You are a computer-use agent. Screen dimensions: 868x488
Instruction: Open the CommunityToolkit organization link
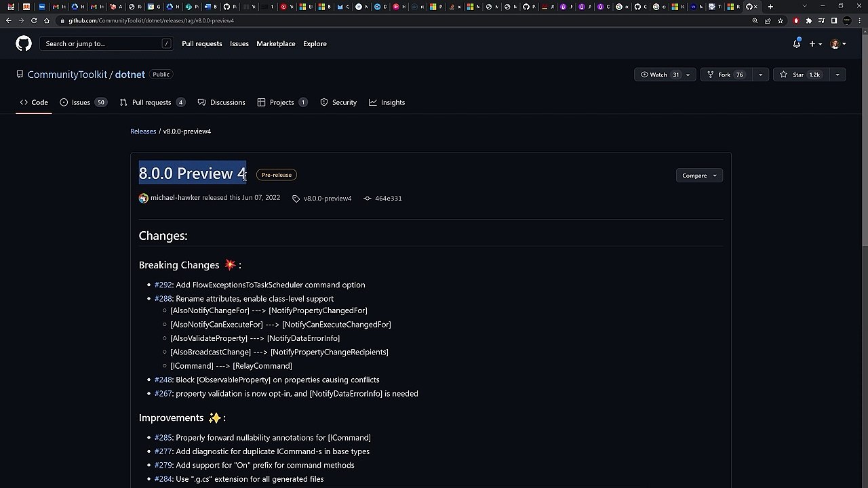[x=67, y=75]
